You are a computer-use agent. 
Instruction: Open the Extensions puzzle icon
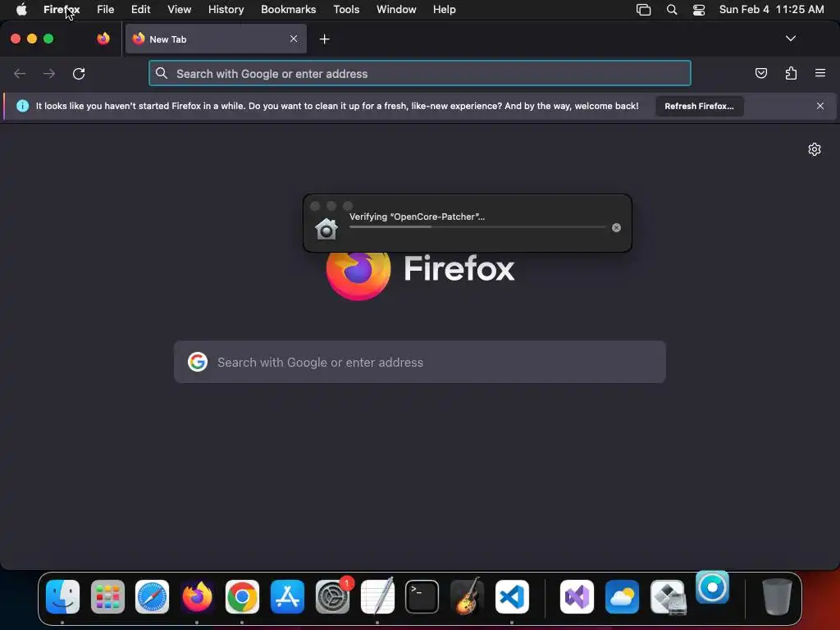click(x=791, y=73)
